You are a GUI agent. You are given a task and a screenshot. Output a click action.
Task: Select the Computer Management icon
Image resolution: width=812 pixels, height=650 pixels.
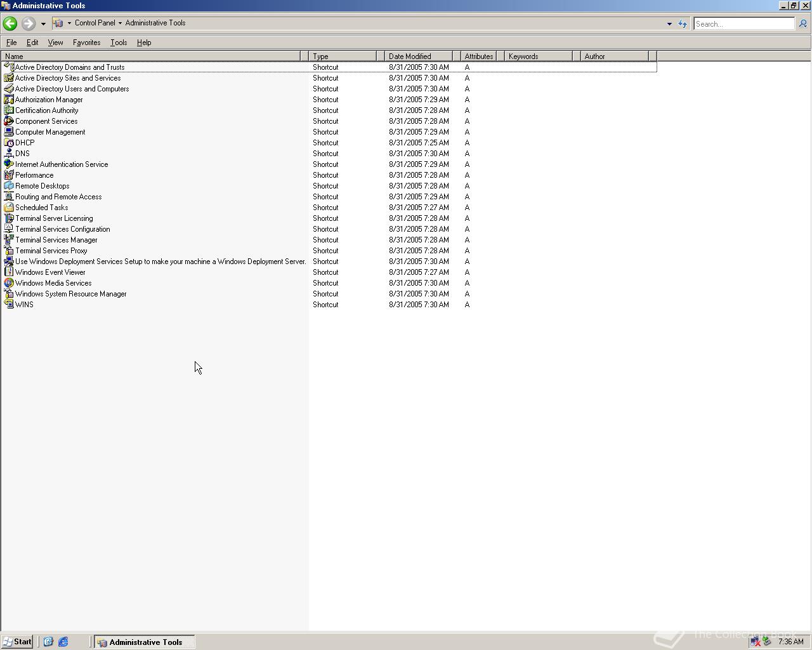point(9,132)
